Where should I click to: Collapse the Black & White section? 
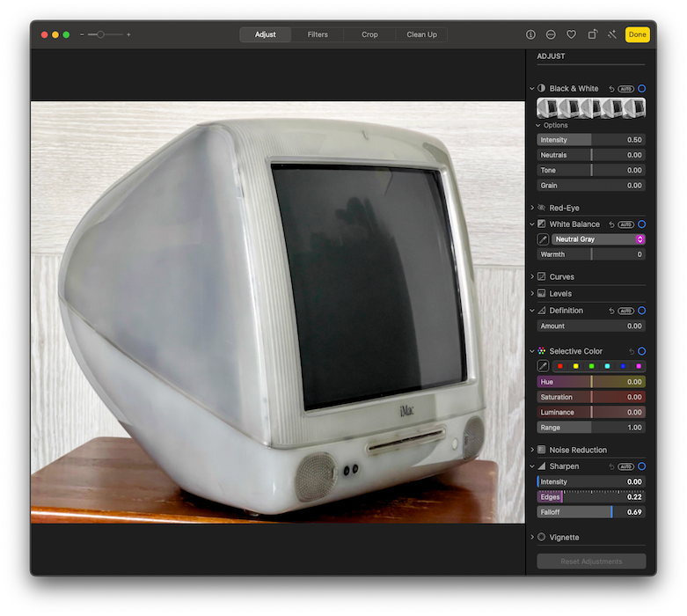tap(532, 89)
